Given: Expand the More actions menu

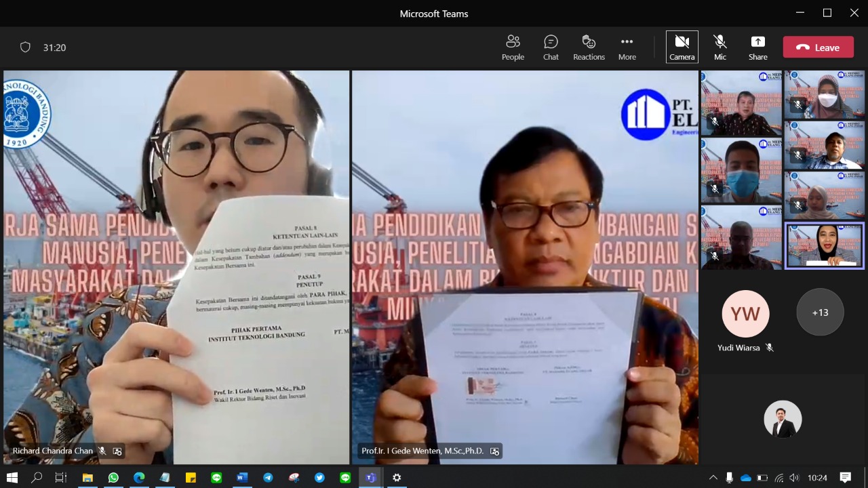Looking at the screenshot, I should 627,47.
